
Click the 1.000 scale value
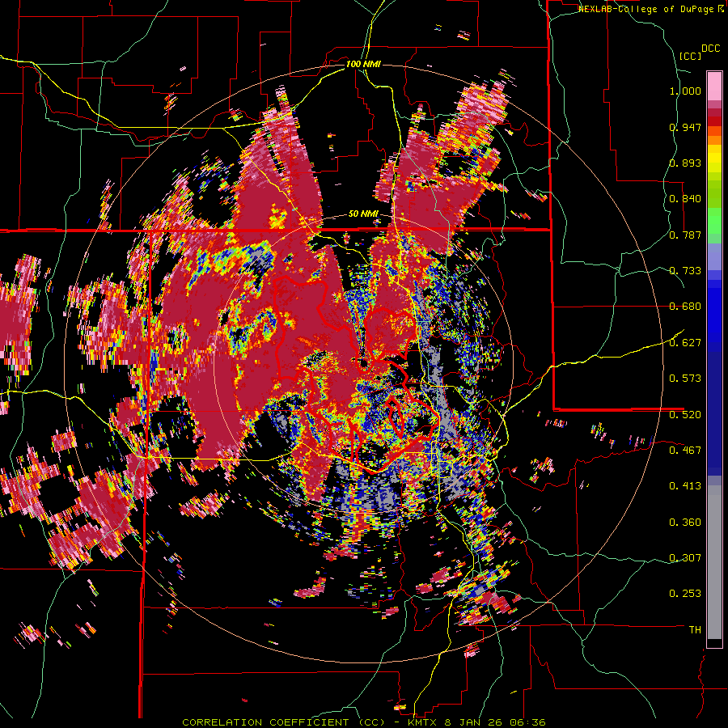[685, 91]
